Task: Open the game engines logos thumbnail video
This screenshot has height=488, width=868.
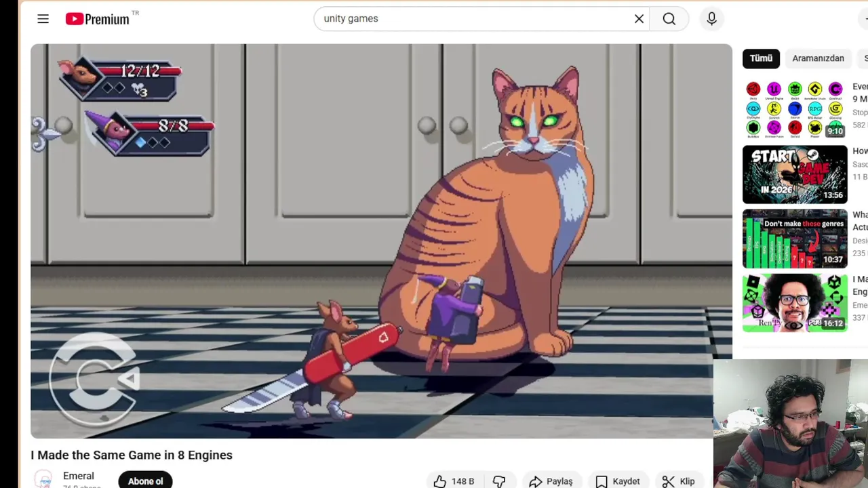Action: click(x=795, y=110)
